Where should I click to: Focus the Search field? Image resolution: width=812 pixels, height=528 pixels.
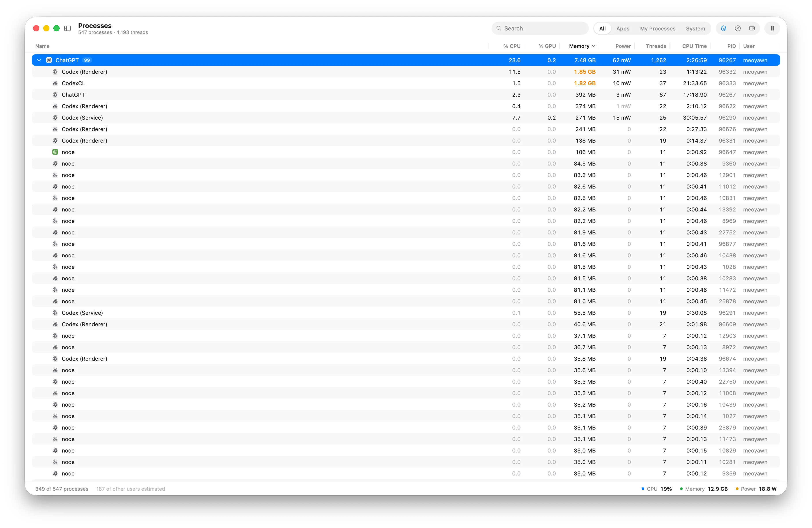(x=540, y=28)
